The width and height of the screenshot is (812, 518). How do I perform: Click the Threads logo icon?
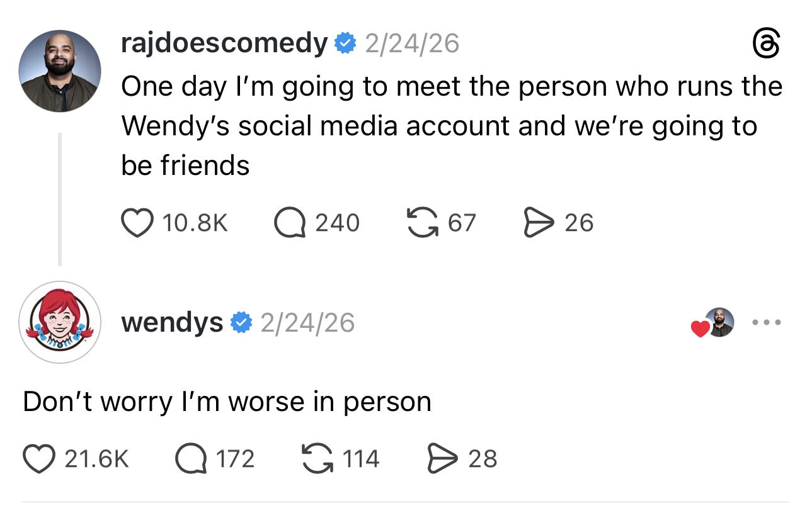point(767,46)
